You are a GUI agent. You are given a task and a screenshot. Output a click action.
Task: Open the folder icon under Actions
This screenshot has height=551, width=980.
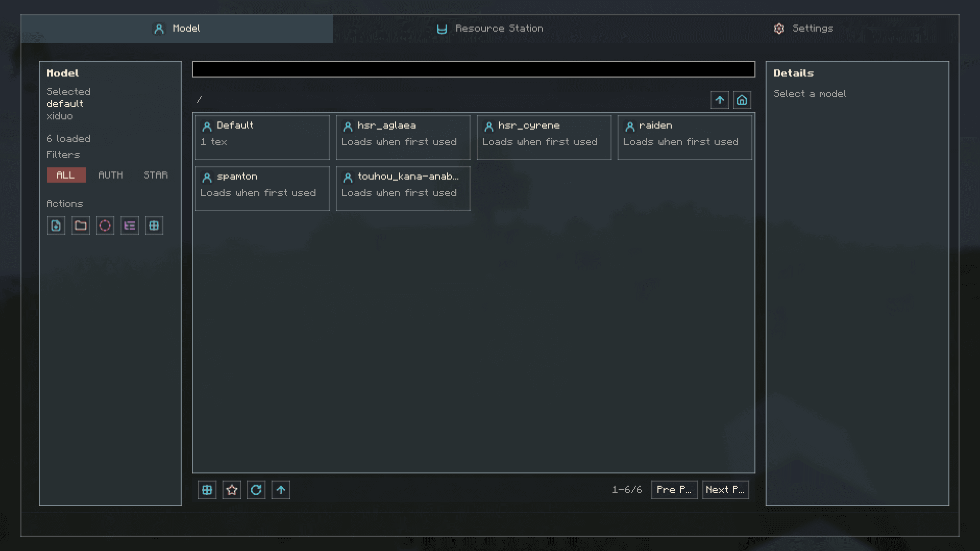81,226
